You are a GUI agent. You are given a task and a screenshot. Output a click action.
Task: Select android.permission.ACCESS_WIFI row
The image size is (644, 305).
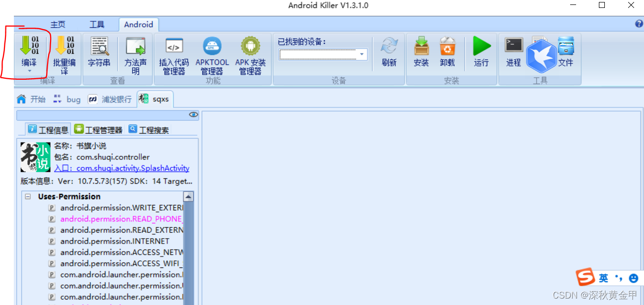point(117,263)
